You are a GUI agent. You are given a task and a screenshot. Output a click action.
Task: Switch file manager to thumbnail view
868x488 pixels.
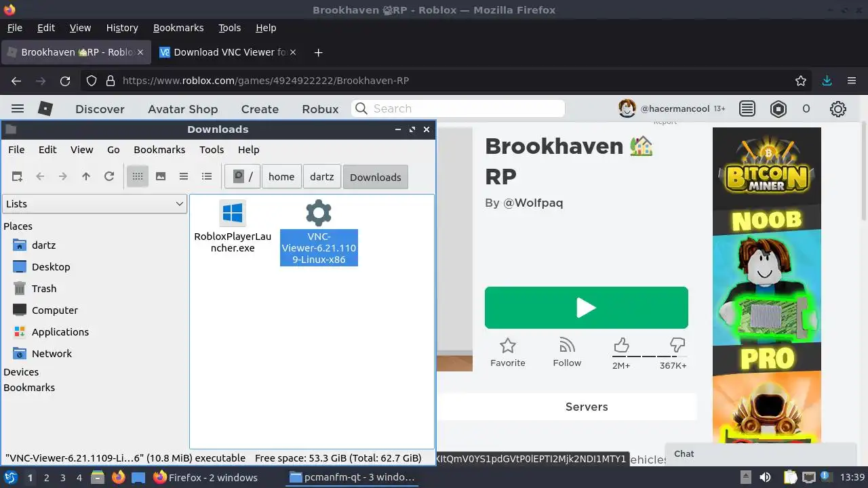click(x=161, y=176)
